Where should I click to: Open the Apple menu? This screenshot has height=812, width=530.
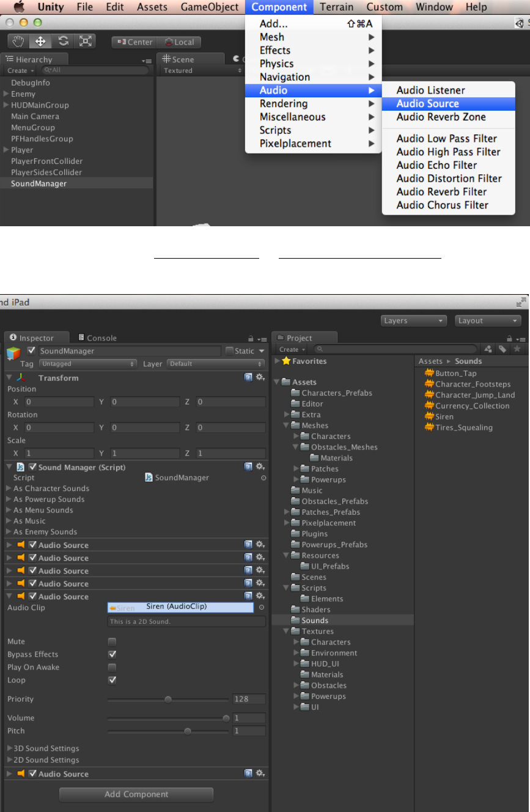pos(20,7)
